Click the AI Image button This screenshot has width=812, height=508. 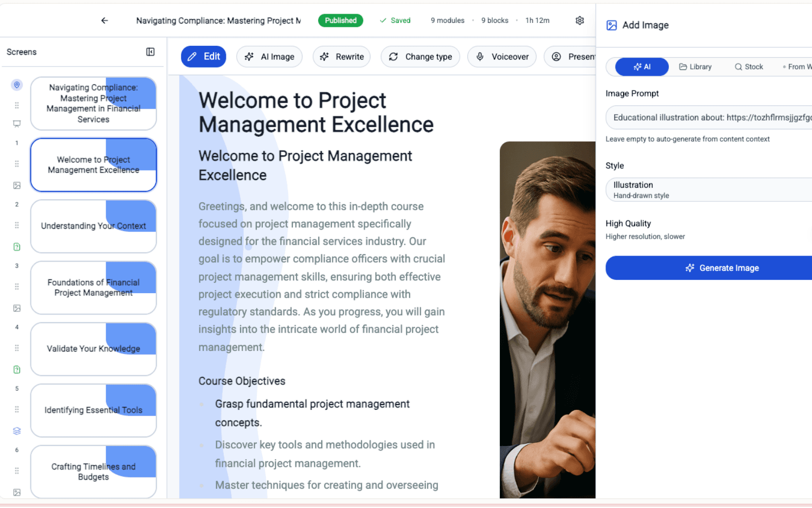269,56
